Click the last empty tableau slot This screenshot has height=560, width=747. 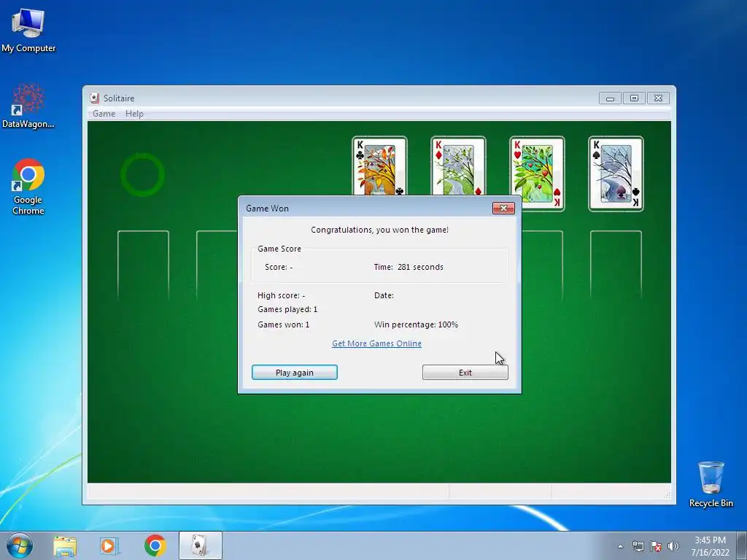616,265
